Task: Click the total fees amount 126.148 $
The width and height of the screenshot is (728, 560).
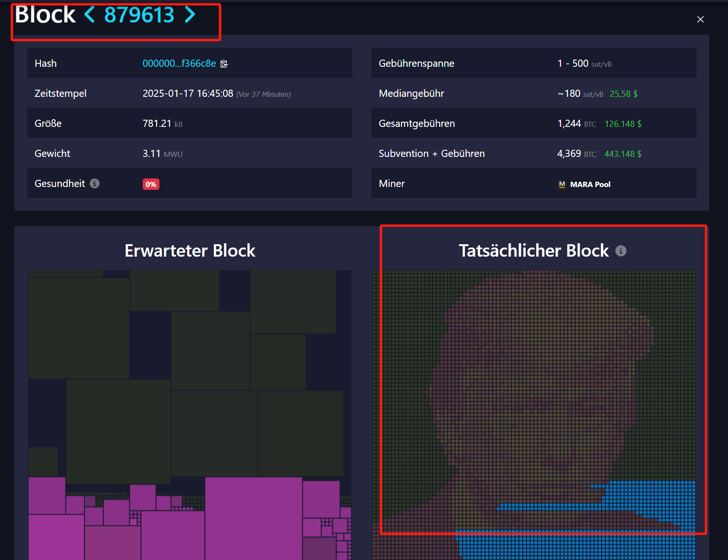Action: [623, 124]
